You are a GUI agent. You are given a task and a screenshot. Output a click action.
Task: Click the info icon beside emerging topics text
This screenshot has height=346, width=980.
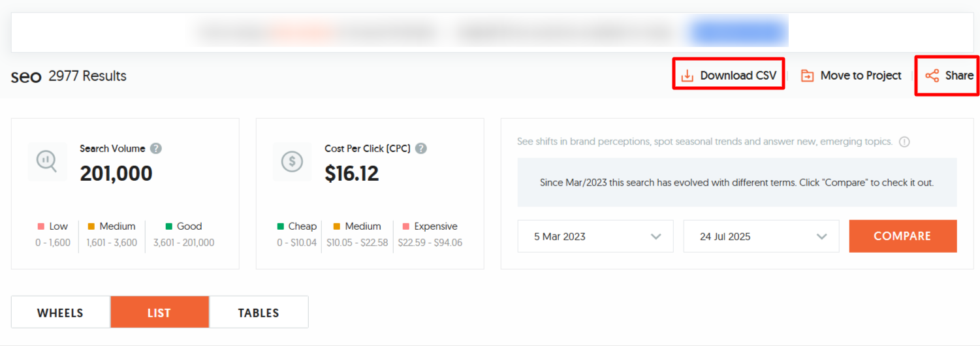coord(904,142)
